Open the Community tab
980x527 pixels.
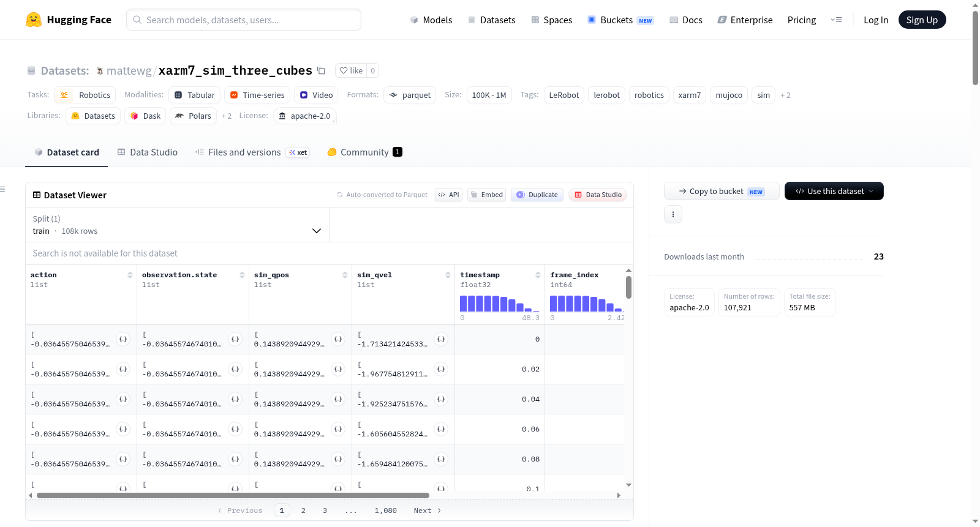tap(364, 152)
